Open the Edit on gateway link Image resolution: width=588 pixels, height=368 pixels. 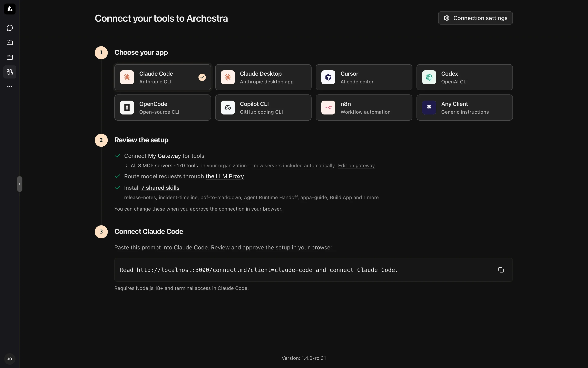[x=356, y=166]
